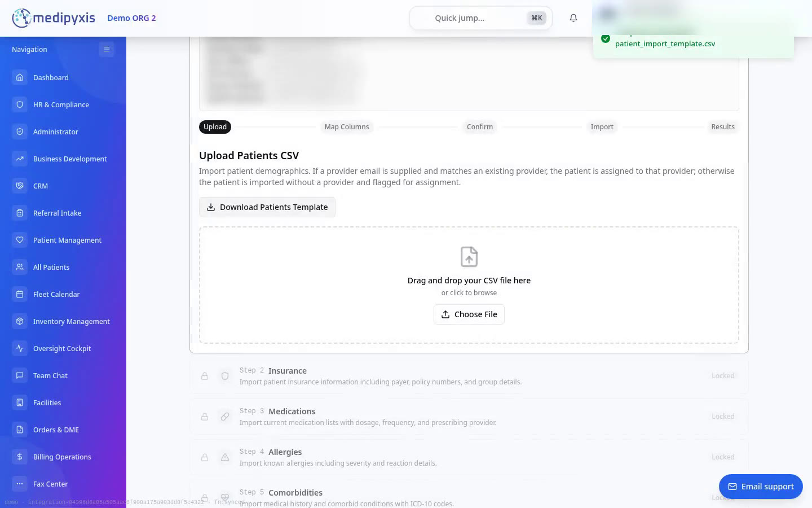
Task: Click the Referral Intake clipboard icon
Action: [x=20, y=213]
